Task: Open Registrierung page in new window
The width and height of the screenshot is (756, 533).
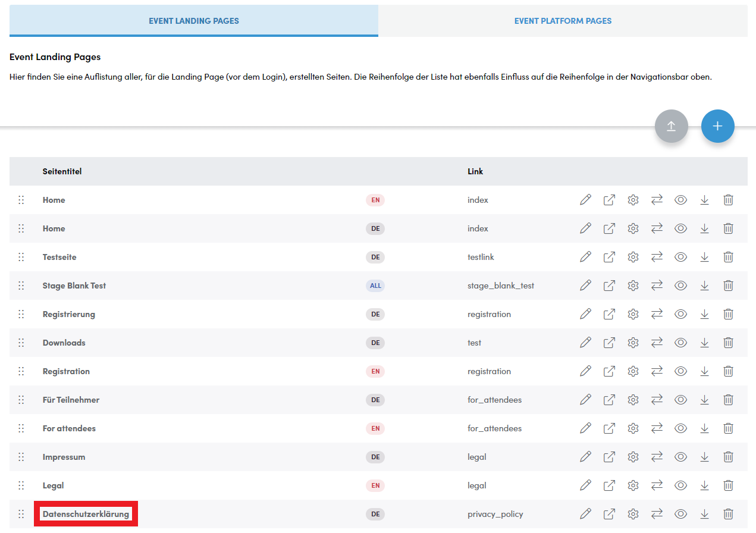Action: 609,314
